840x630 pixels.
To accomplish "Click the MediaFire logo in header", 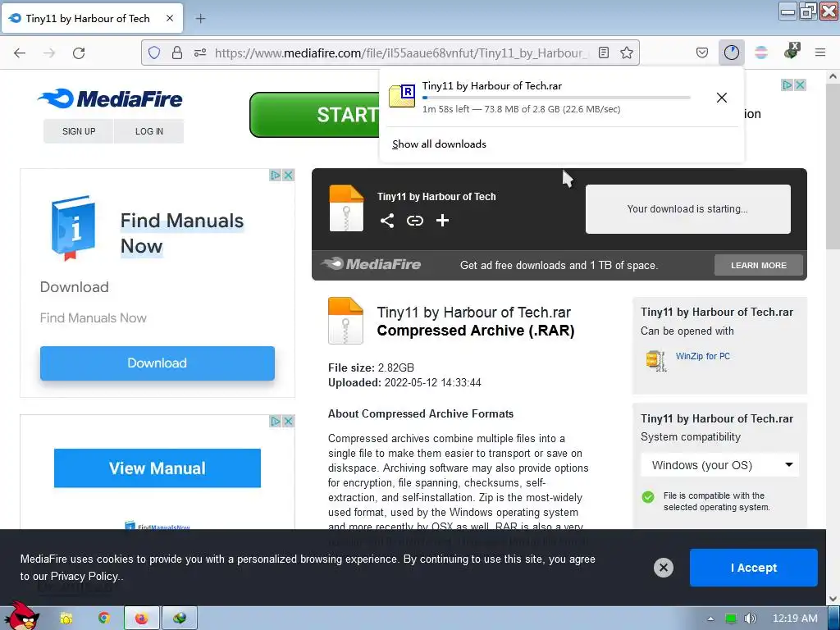I will pos(111,99).
